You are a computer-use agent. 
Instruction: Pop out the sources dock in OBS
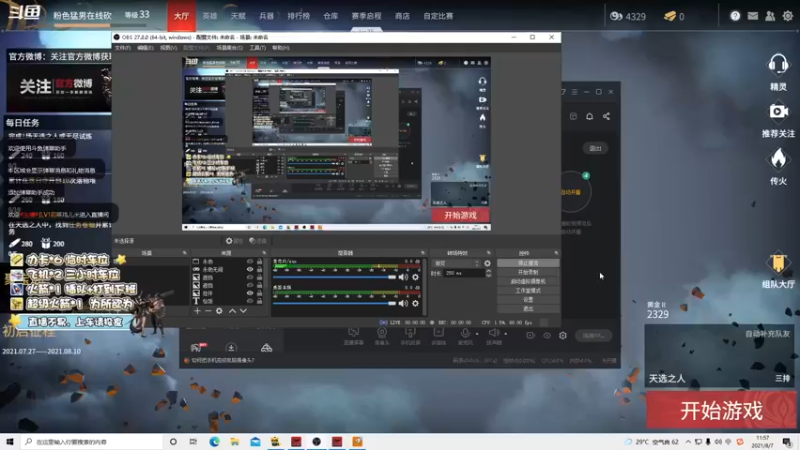(264, 253)
